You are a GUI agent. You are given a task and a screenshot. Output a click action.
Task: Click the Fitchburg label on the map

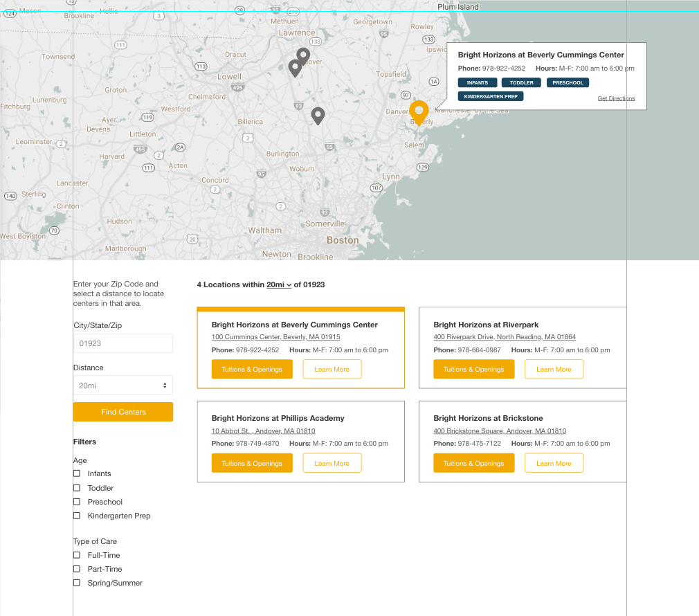pyautogui.click(x=15, y=107)
